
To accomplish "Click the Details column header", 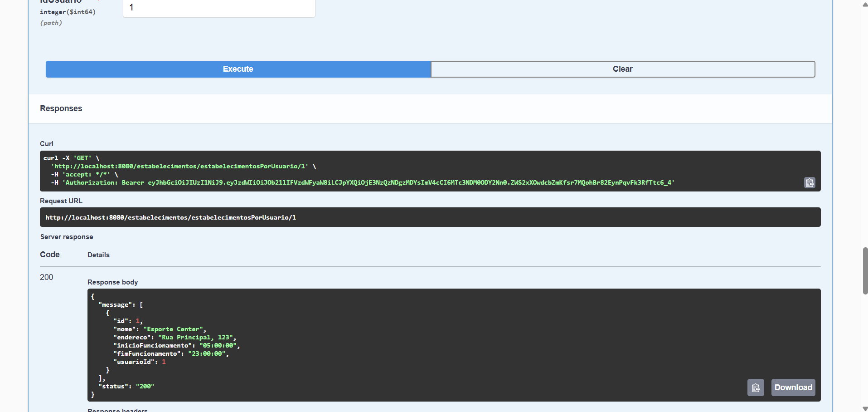I will tap(98, 255).
